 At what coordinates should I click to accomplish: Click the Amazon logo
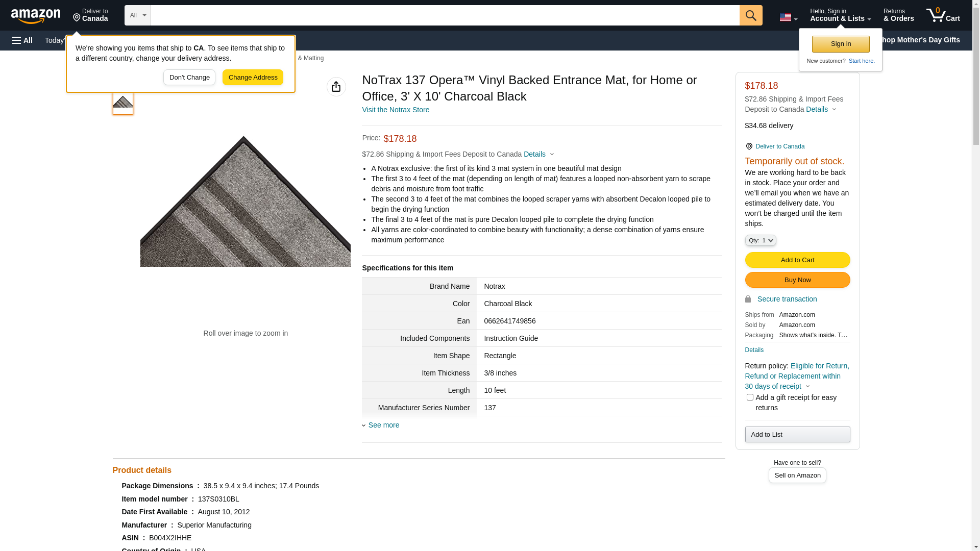36,16
